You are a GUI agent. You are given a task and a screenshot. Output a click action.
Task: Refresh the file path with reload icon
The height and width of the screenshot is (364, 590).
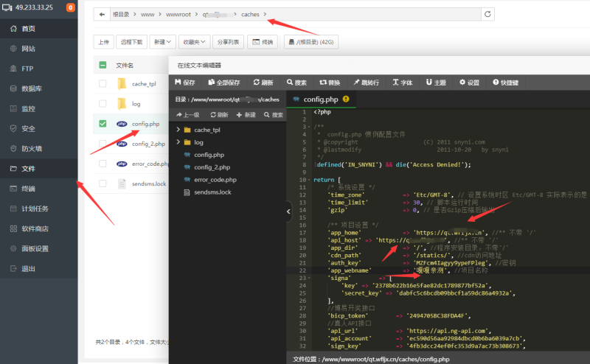pos(487,14)
